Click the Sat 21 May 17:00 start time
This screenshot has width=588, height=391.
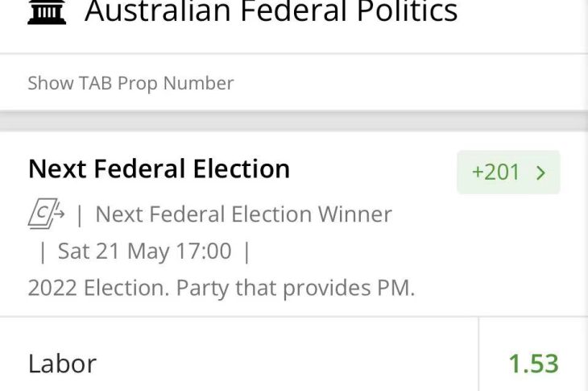pyautogui.click(x=144, y=252)
